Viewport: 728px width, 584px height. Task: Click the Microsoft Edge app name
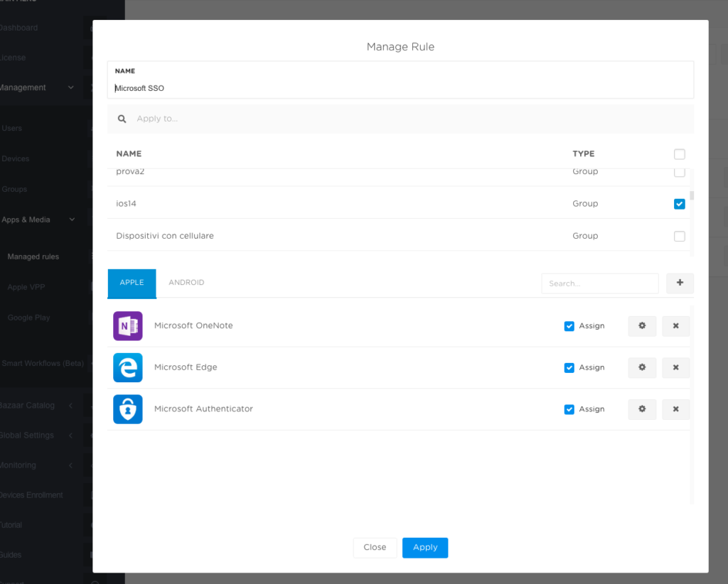(186, 367)
